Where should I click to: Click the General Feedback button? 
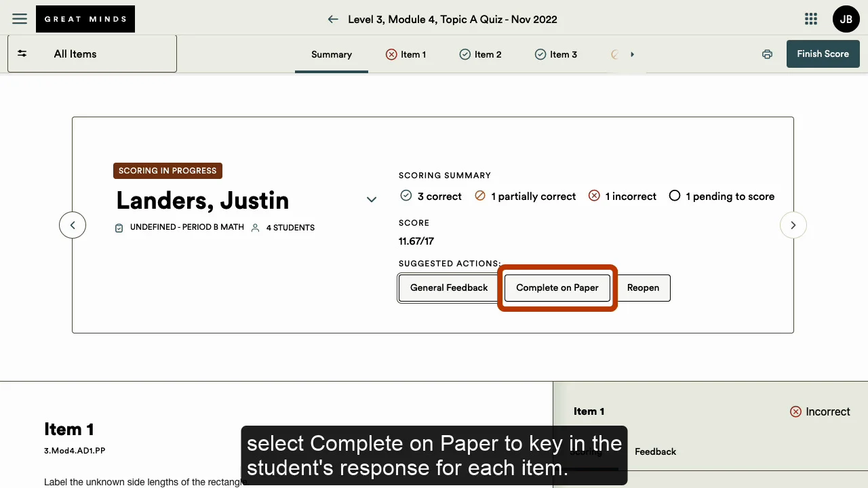pos(449,287)
